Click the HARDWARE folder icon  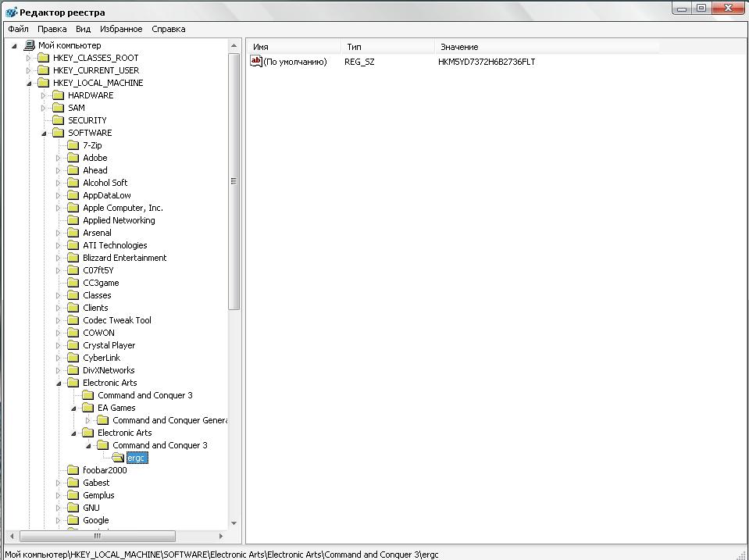[x=59, y=95]
